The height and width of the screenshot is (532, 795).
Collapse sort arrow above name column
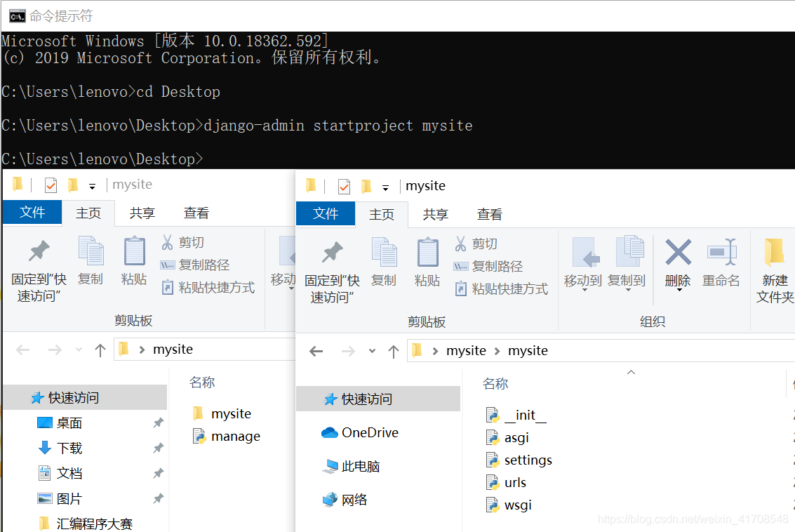click(x=631, y=372)
